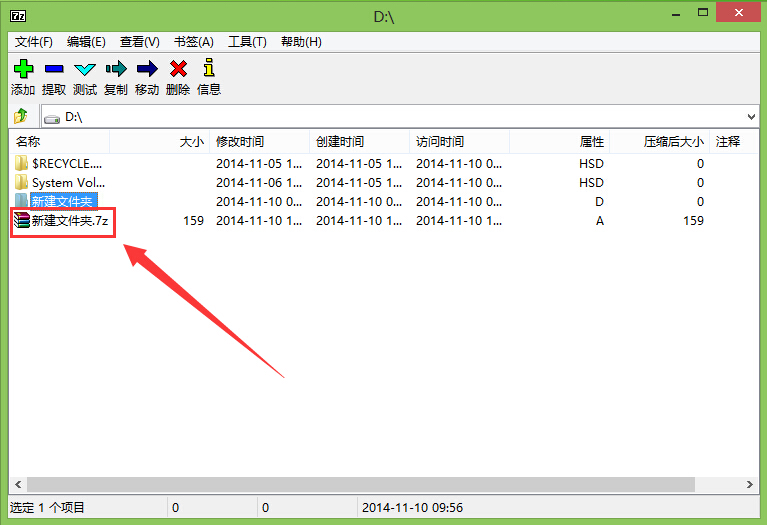Sort by 属性 column header
Image resolution: width=767 pixels, height=525 pixels.
click(x=559, y=141)
